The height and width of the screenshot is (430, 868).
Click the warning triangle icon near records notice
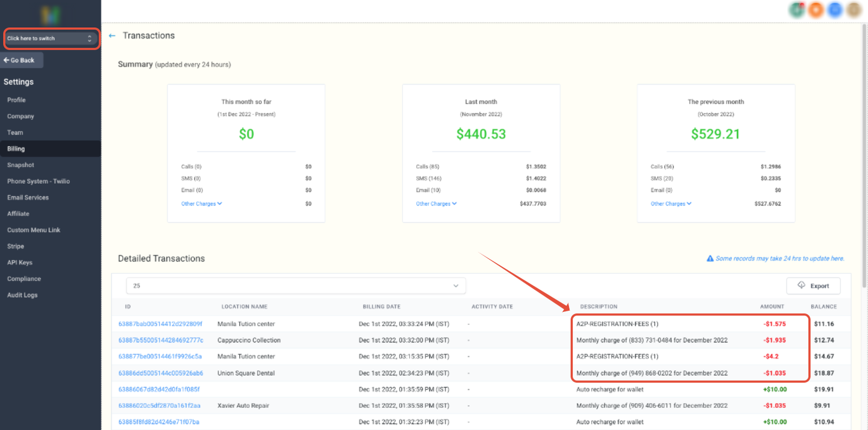(x=710, y=259)
